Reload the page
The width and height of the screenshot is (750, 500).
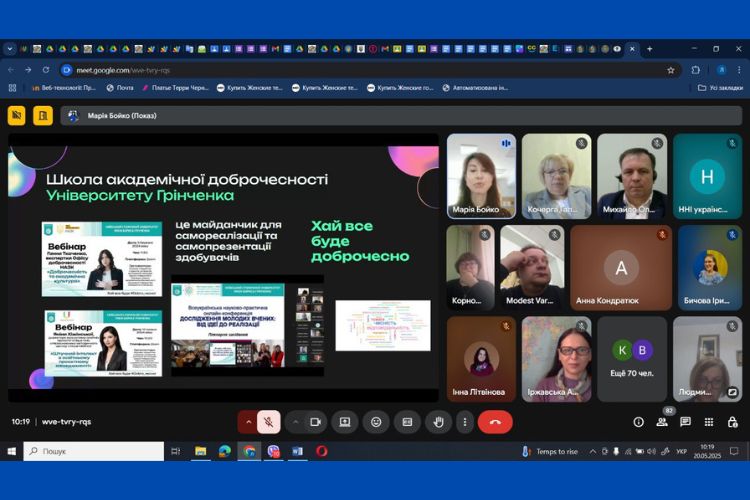[x=45, y=70]
